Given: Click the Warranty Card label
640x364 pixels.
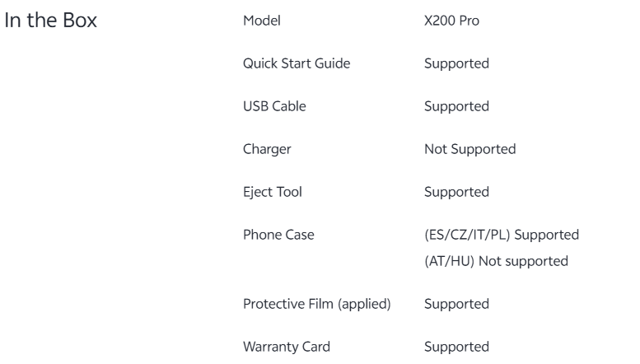Looking at the screenshot, I should click(286, 347).
